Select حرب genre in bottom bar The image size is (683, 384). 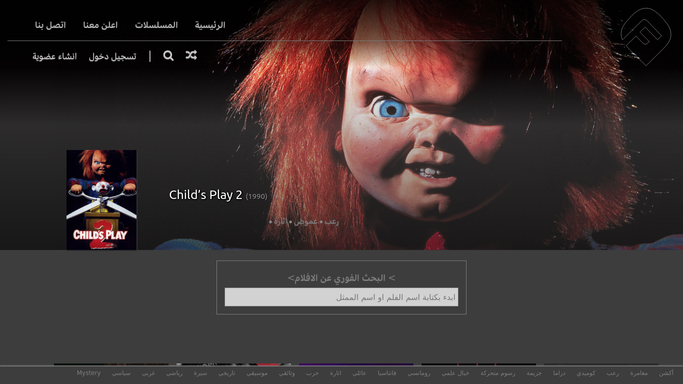pos(312,373)
